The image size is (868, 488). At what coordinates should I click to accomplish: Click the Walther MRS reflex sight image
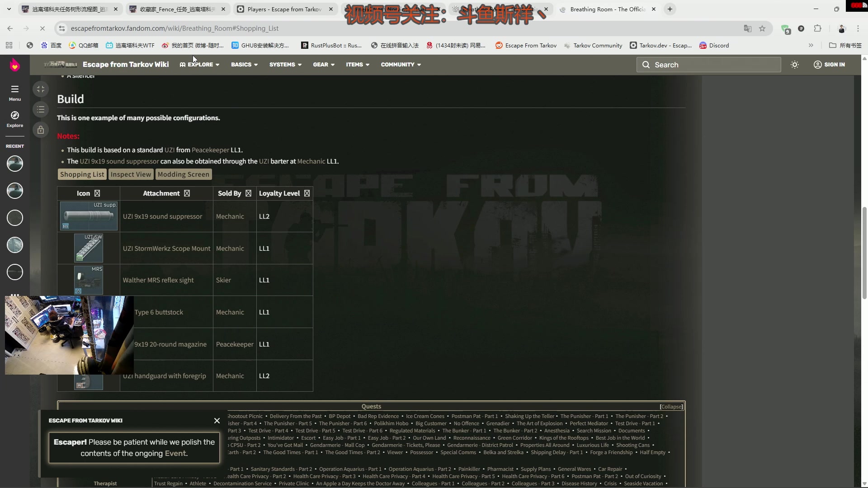[x=89, y=280]
